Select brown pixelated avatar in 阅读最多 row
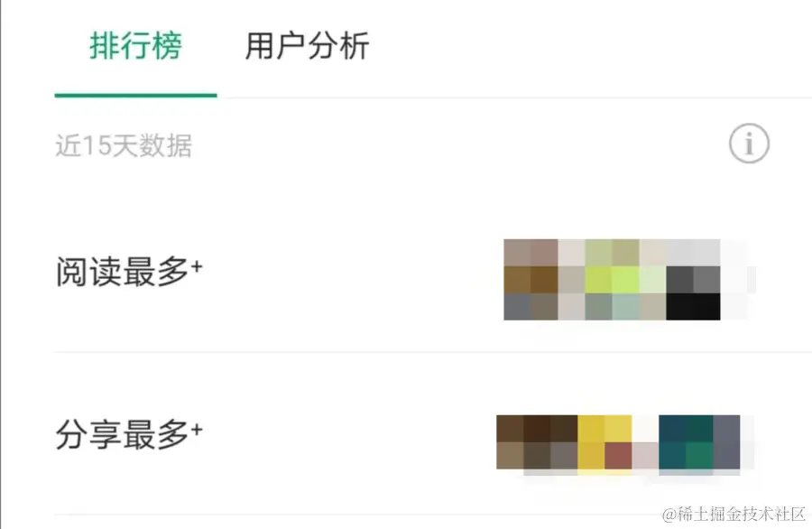Screen dimensions: 812x529 (531, 280)
